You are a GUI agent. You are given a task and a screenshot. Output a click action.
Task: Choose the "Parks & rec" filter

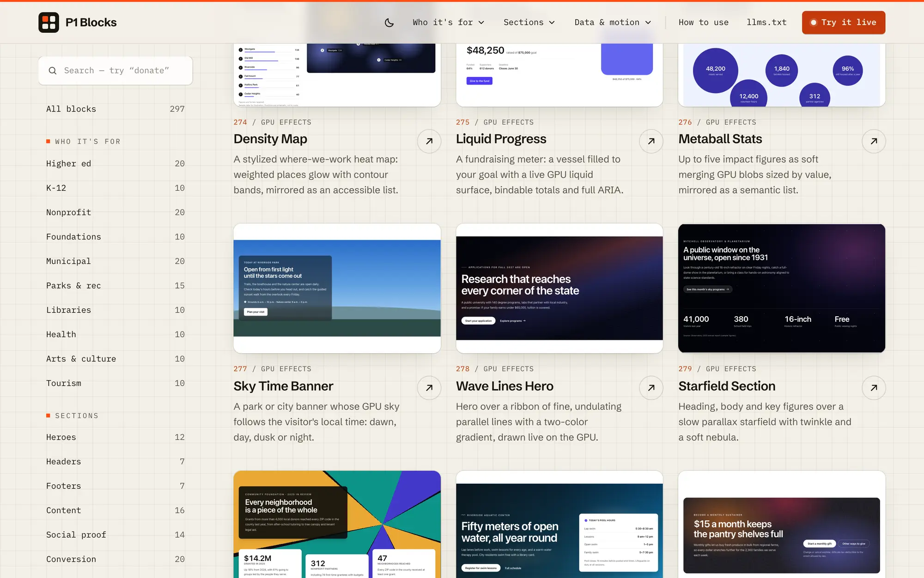pyautogui.click(x=115, y=286)
